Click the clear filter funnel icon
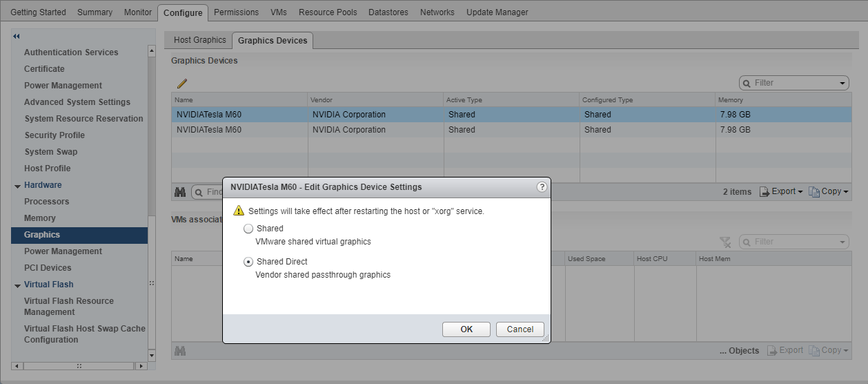 [x=724, y=242]
